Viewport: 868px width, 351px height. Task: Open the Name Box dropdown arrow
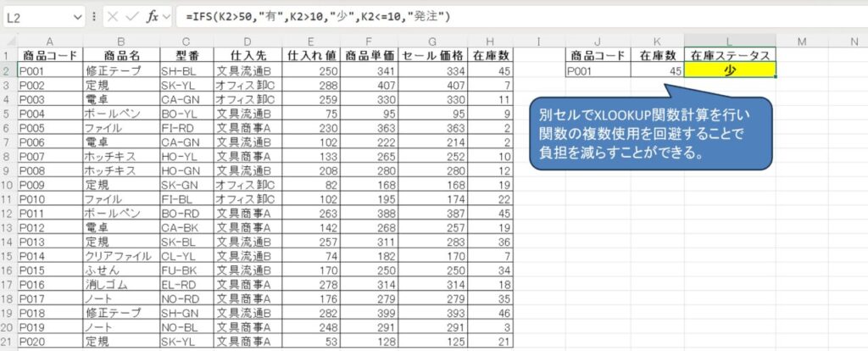77,17
